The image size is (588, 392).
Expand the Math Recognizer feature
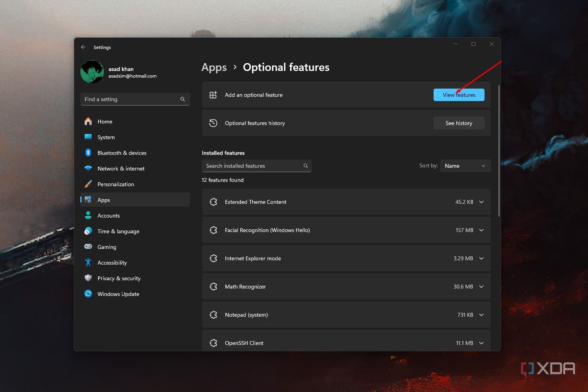481,287
